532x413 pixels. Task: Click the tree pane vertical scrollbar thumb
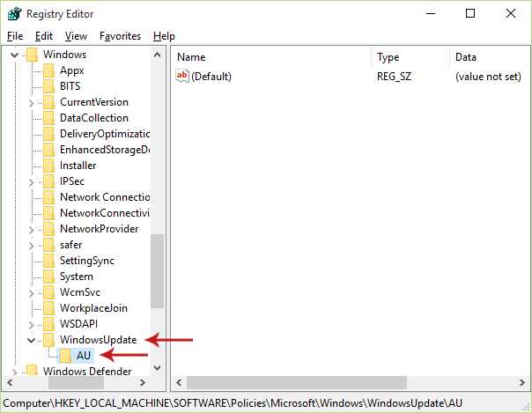[157, 271]
